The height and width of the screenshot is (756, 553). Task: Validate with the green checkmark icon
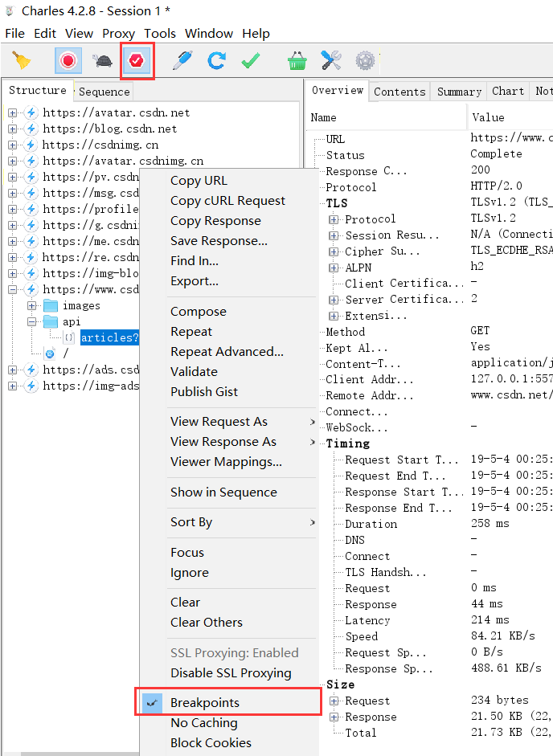coord(251,61)
